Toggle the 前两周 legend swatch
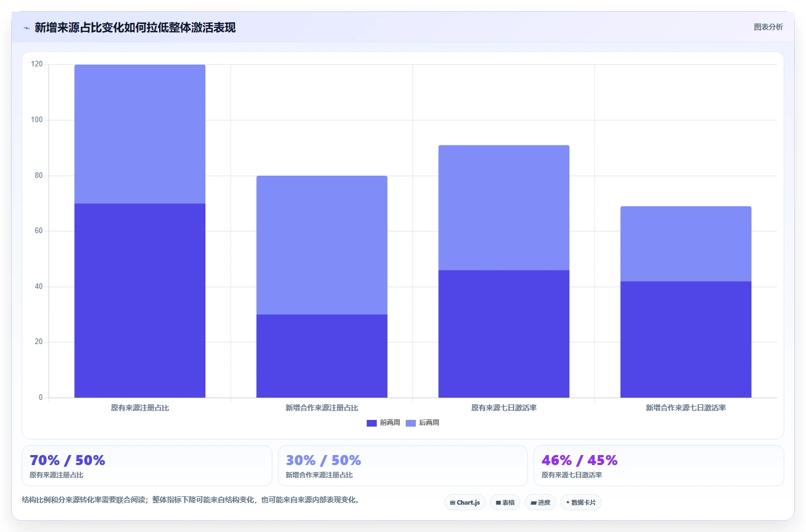 [372, 423]
